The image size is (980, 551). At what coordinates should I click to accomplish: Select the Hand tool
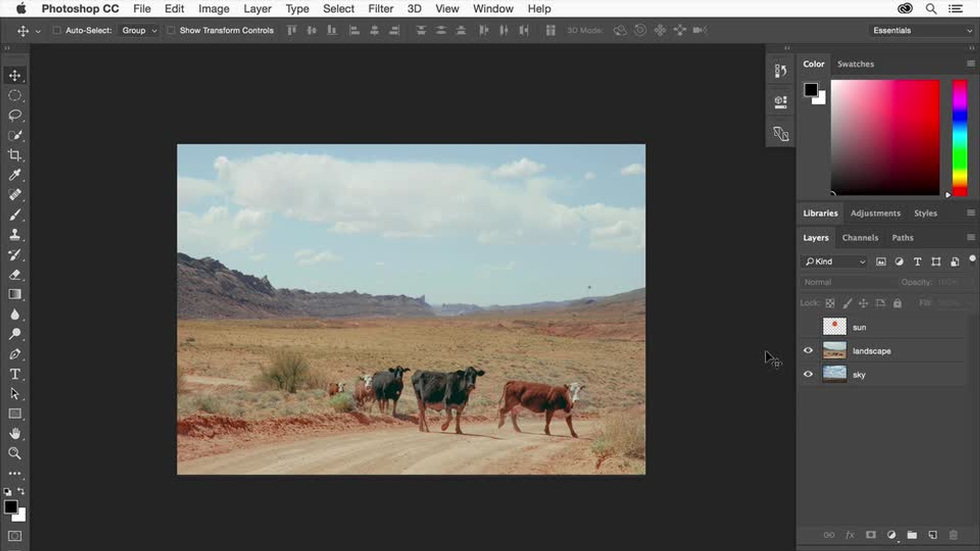[15, 434]
